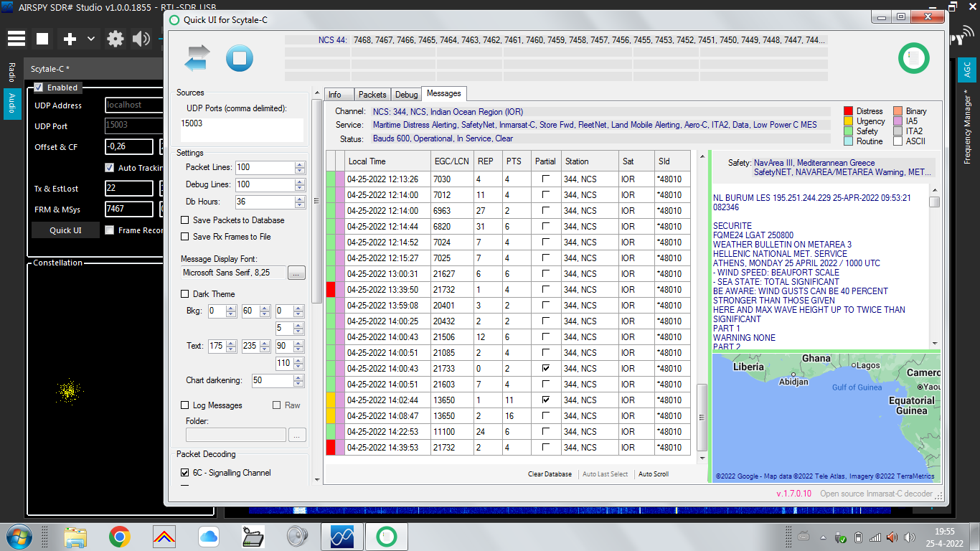Click the blue stop button icon
The width and height of the screenshot is (980, 551).
(240, 58)
